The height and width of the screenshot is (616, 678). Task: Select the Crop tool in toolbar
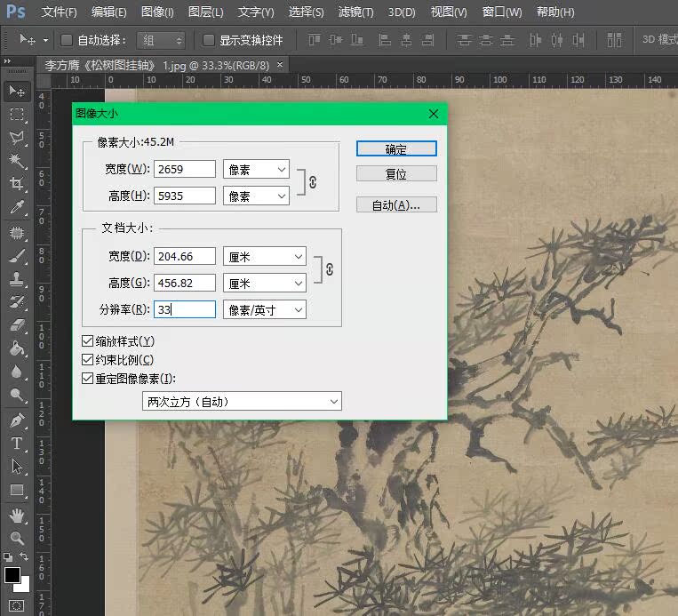click(17, 184)
